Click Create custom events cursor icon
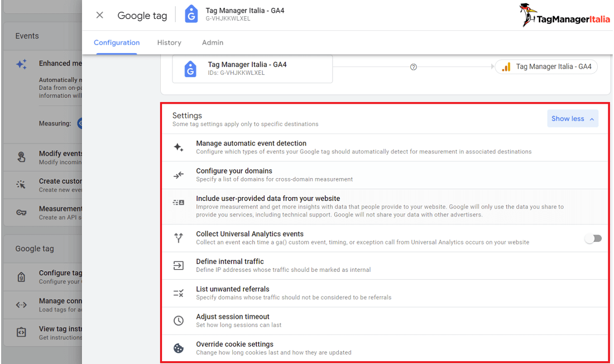Screen dimensions: 614x364 (x=21, y=185)
